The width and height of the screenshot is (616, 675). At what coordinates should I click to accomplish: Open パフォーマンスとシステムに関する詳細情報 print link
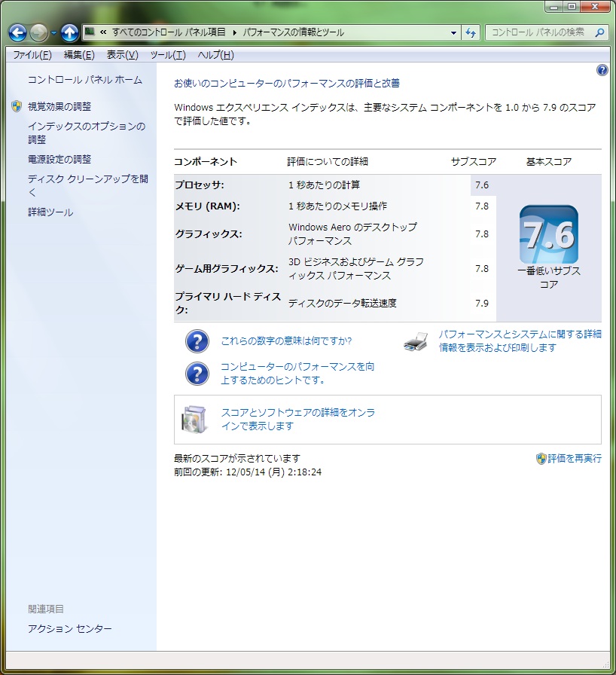tap(520, 341)
